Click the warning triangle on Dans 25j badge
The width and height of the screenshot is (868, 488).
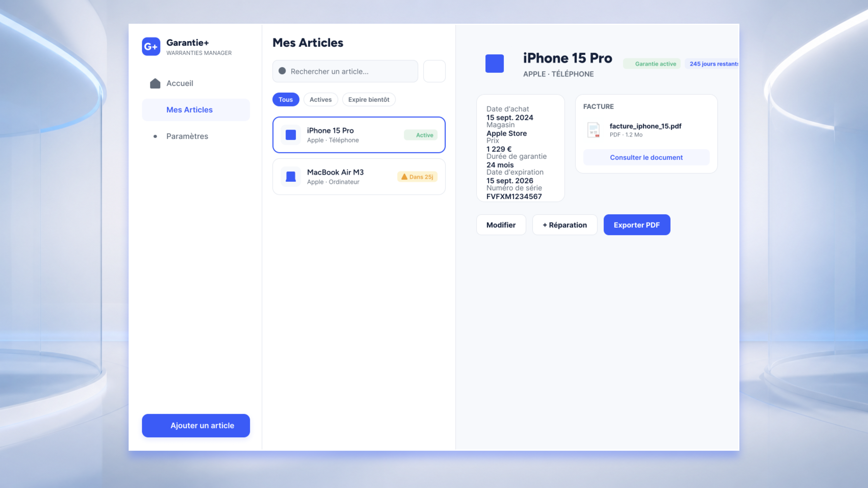point(404,177)
